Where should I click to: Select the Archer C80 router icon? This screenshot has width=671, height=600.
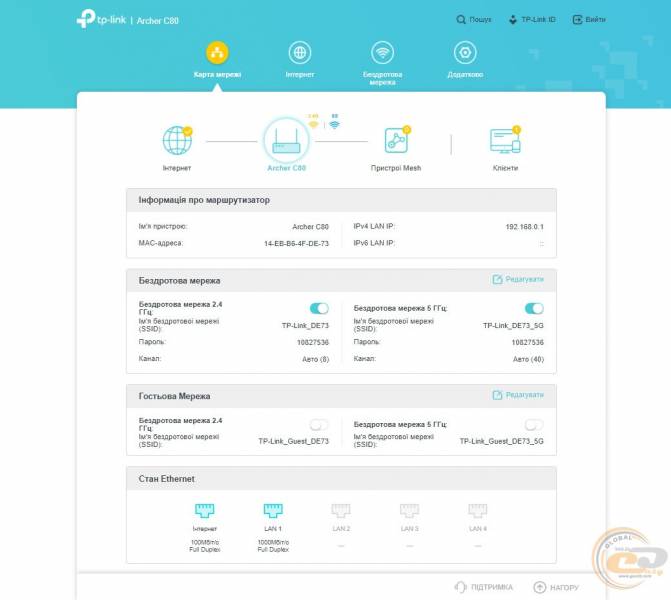pyautogui.click(x=286, y=141)
